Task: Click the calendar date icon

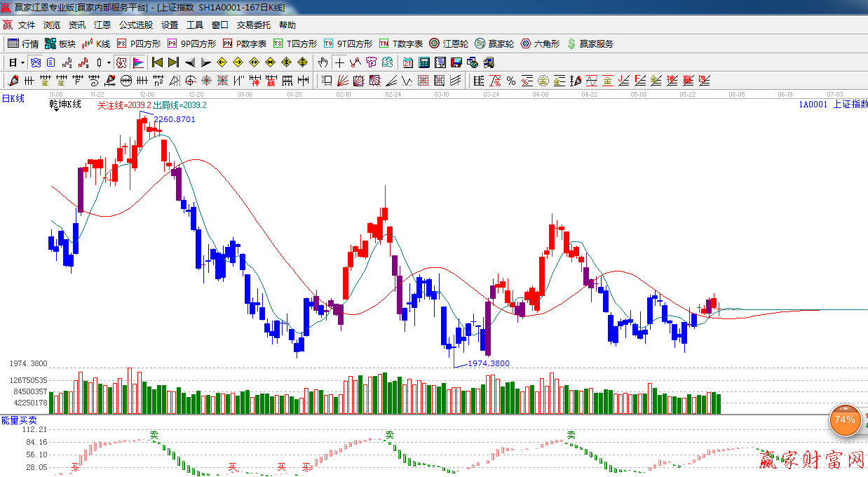Action: [x=407, y=62]
